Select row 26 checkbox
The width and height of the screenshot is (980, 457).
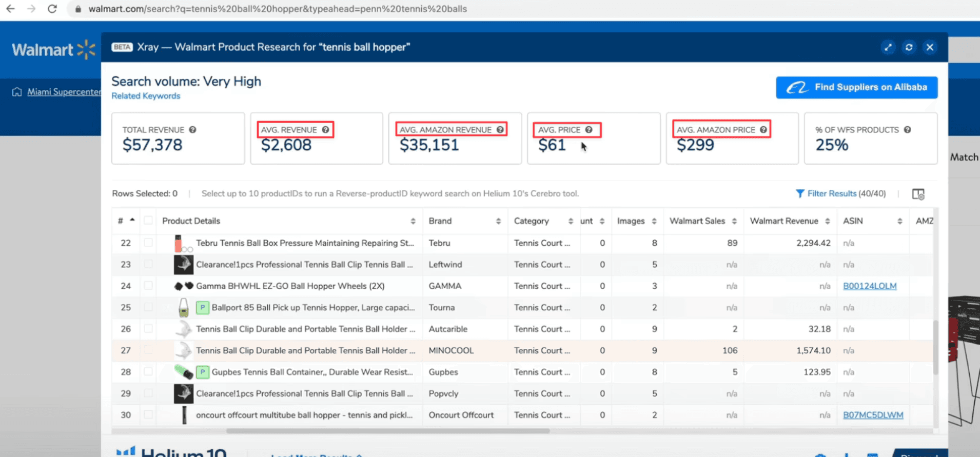point(148,329)
